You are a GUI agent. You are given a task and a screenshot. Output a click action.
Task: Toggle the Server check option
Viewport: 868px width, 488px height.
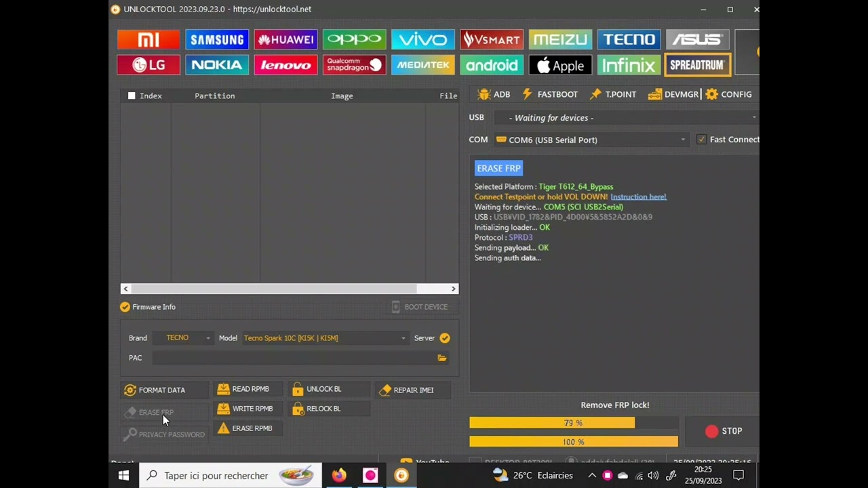click(x=445, y=338)
